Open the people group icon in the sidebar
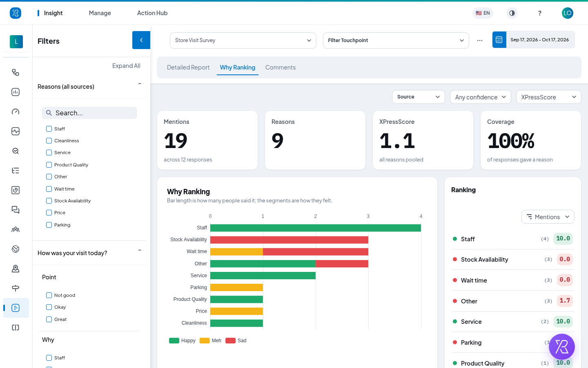 (x=16, y=229)
